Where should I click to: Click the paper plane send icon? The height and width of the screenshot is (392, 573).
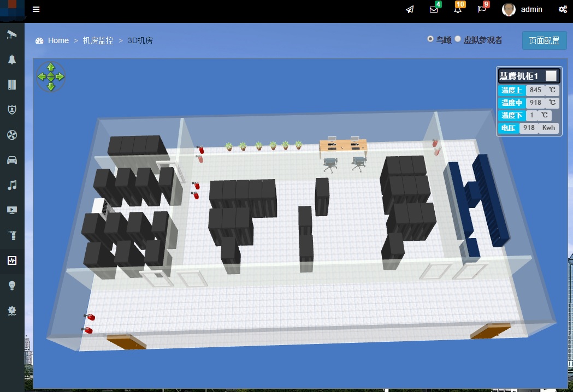coord(410,9)
